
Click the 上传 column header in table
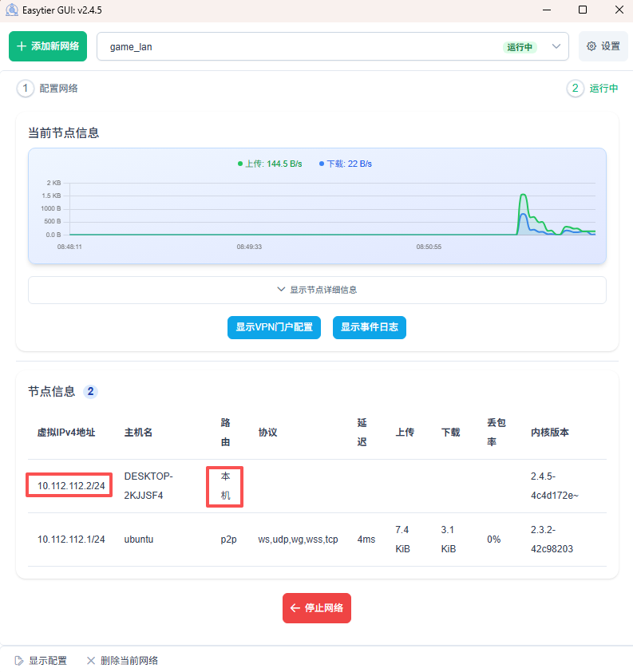coord(405,433)
